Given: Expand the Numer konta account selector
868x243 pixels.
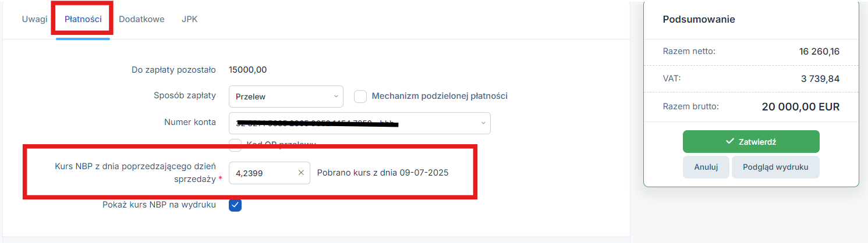Looking at the screenshot, I should 360,123.
